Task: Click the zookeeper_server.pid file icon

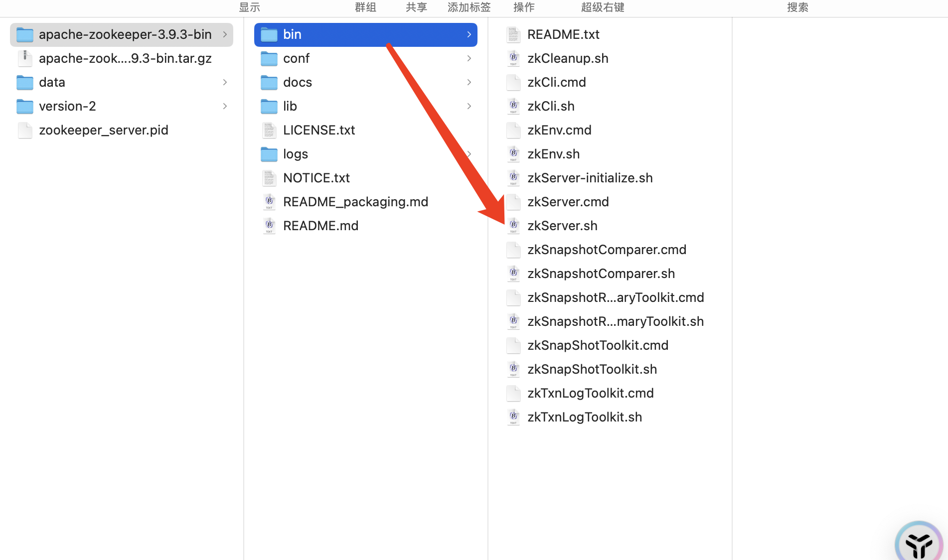Action: point(24,131)
